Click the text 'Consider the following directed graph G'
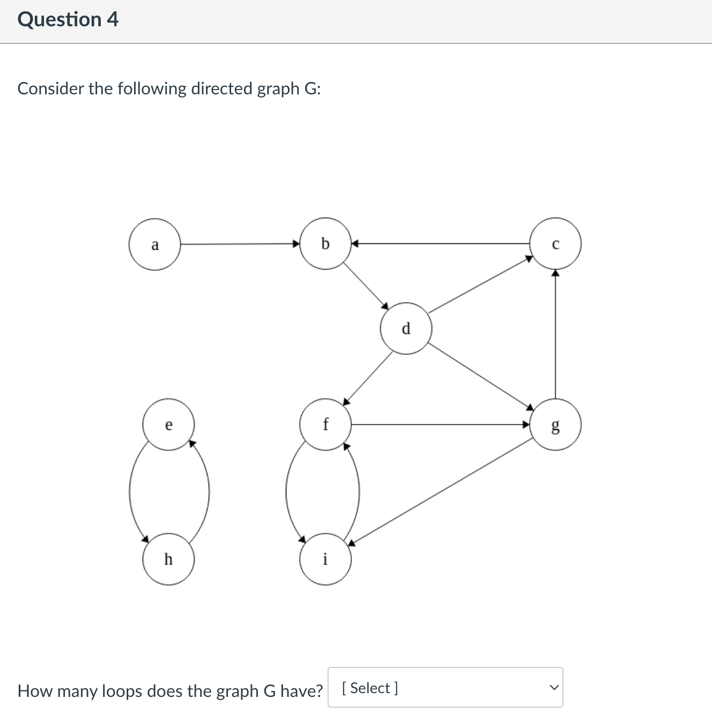 (x=169, y=88)
